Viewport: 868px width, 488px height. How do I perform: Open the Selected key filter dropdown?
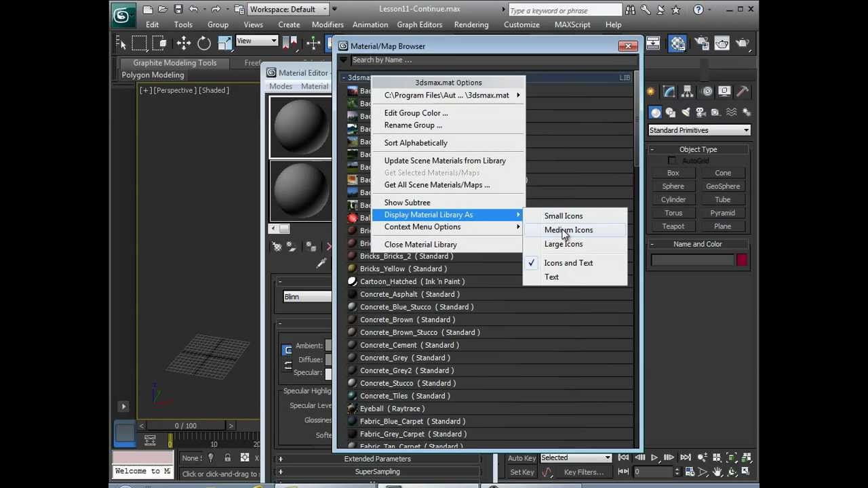click(x=576, y=458)
